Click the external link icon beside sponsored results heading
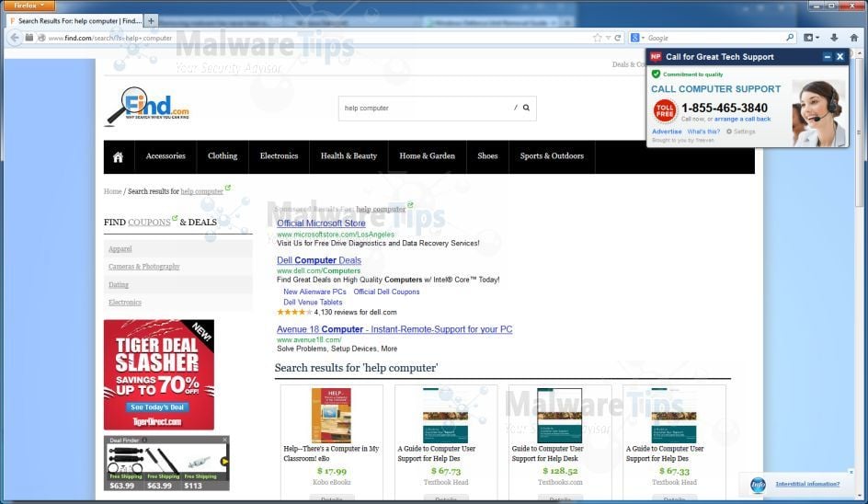868x504 pixels. (410, 205)
